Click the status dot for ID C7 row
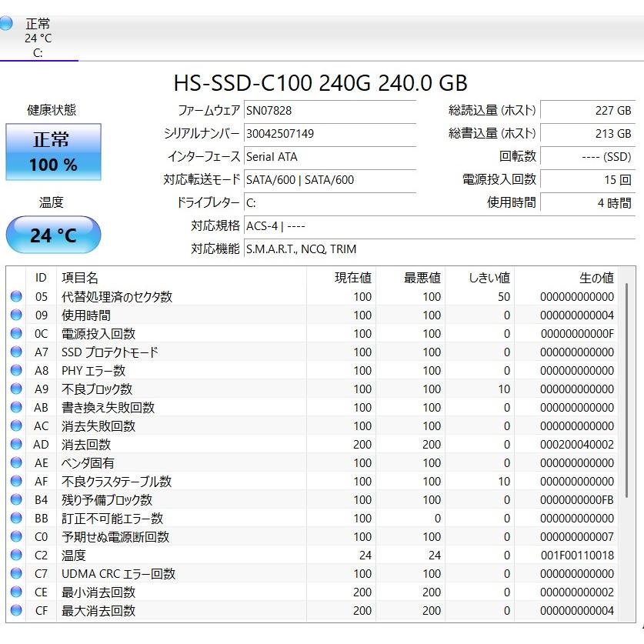 click(x=16, y=573)
